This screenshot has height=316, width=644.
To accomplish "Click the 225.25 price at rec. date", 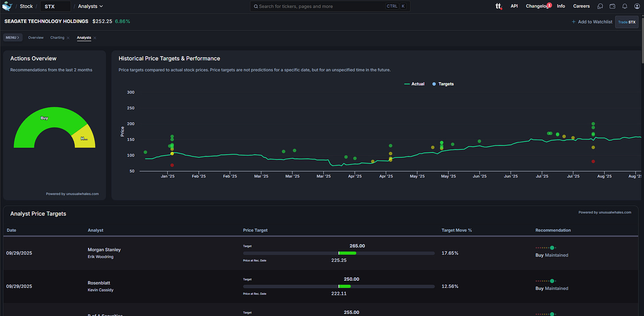I will [339, 260].
